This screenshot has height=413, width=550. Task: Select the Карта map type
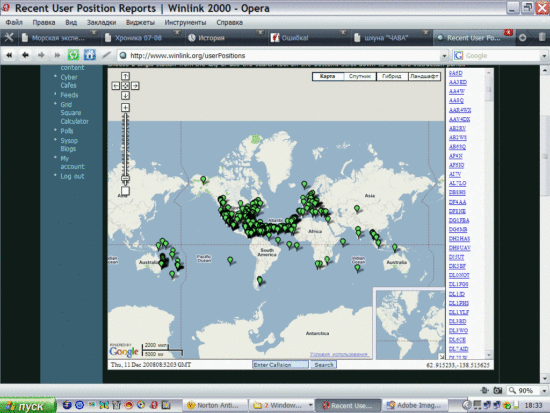[x=328, y=76]
